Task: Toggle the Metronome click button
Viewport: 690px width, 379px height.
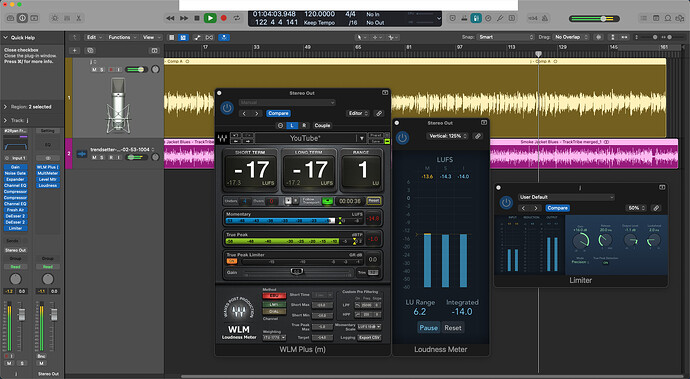Action: click(545, 18)
